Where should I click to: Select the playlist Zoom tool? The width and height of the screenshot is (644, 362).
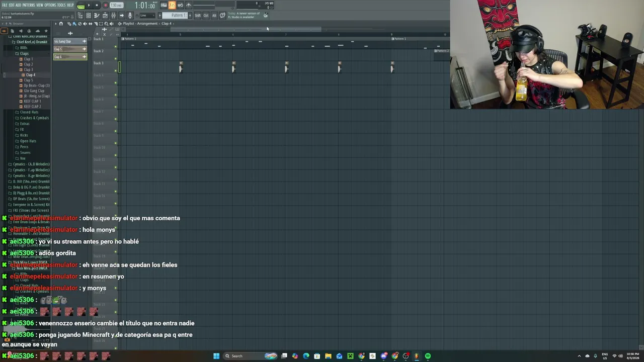[106, 24]
